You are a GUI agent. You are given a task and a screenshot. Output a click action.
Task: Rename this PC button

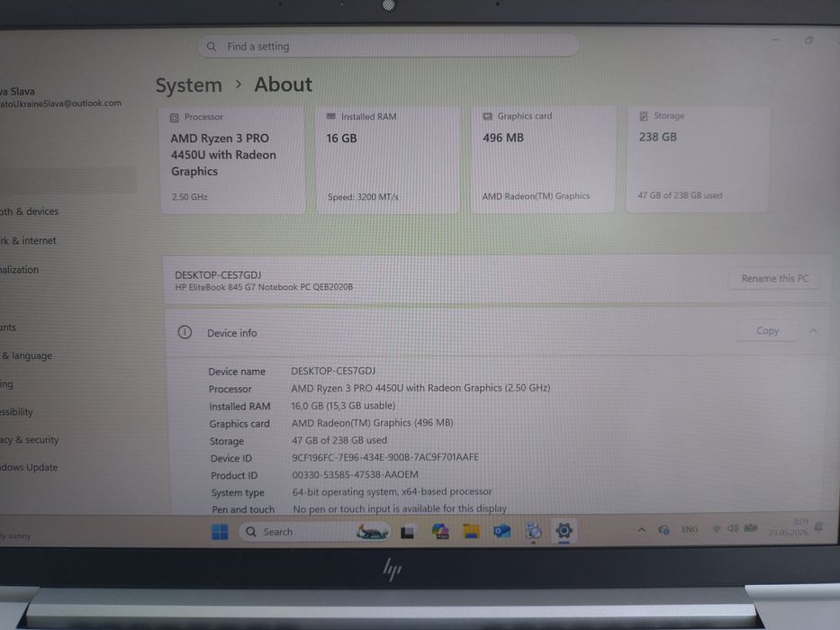point(774,279)
